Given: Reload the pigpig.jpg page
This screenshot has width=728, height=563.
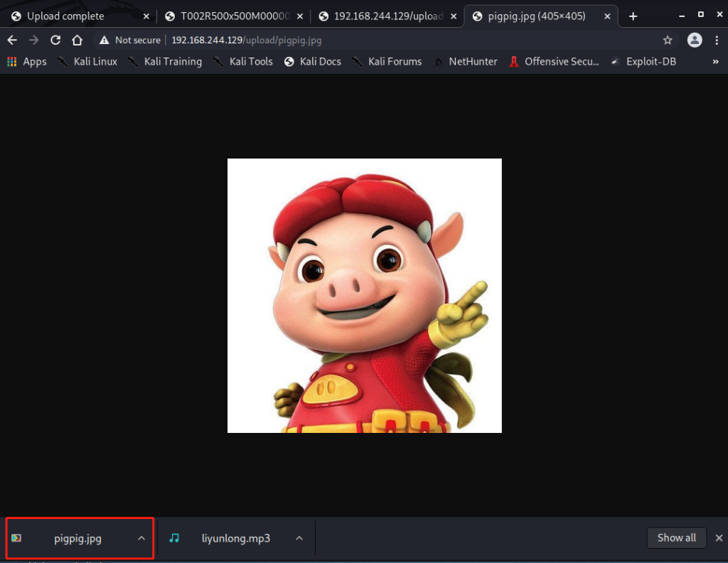Looking at the screenshot, I should (55, 41).
